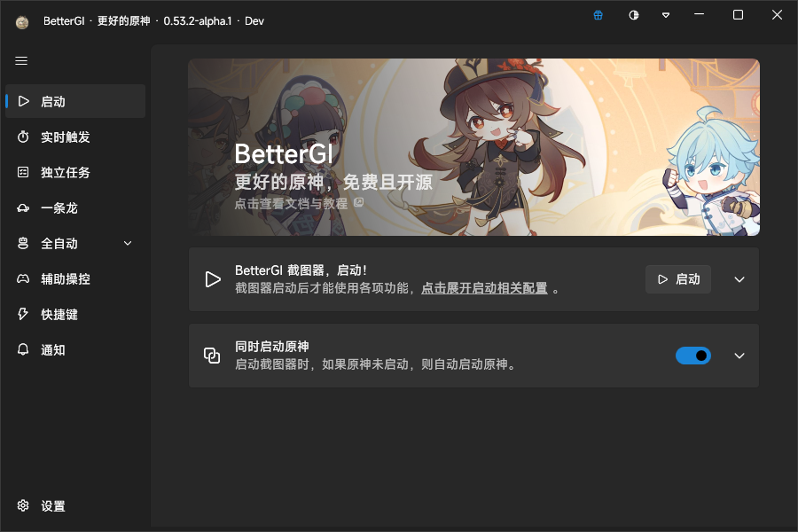The image size is (798, 532).
Task: Open 独立任务 via its list icon
Action: pyautogui.click(x=23, y=173)
